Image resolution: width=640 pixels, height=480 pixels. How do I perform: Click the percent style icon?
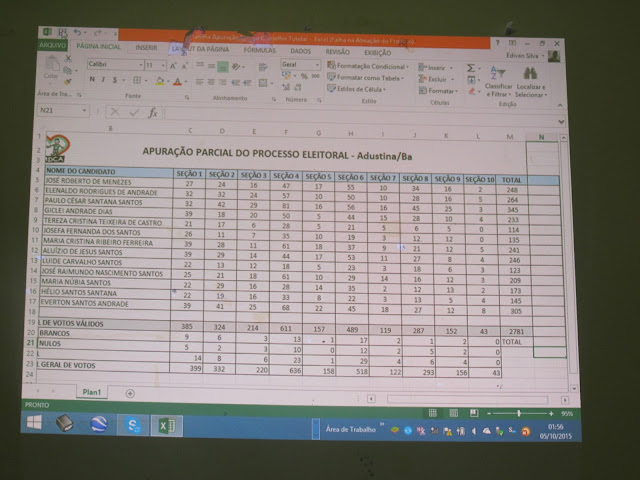[304, 76]
